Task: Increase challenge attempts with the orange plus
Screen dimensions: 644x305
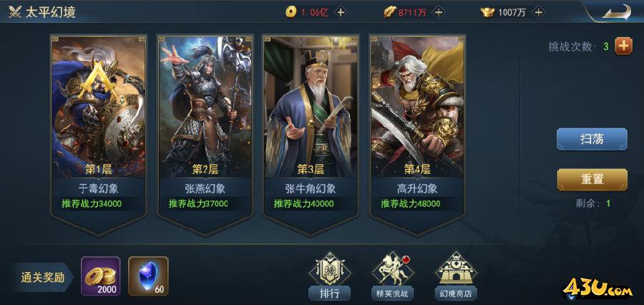Action: coord(623,46)
